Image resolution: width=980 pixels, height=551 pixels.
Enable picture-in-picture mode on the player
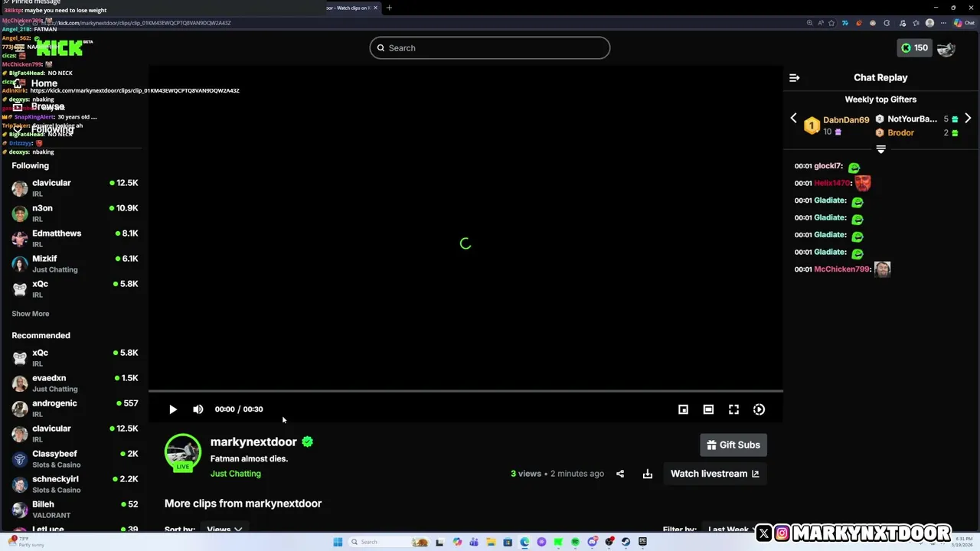(x=683, y=409)
